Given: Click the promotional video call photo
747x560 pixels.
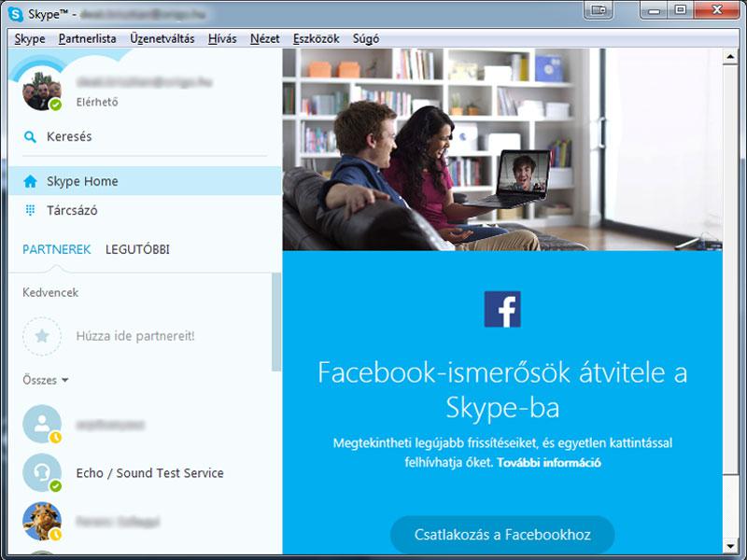Looking at the screenshot, I should click(502, 149).
